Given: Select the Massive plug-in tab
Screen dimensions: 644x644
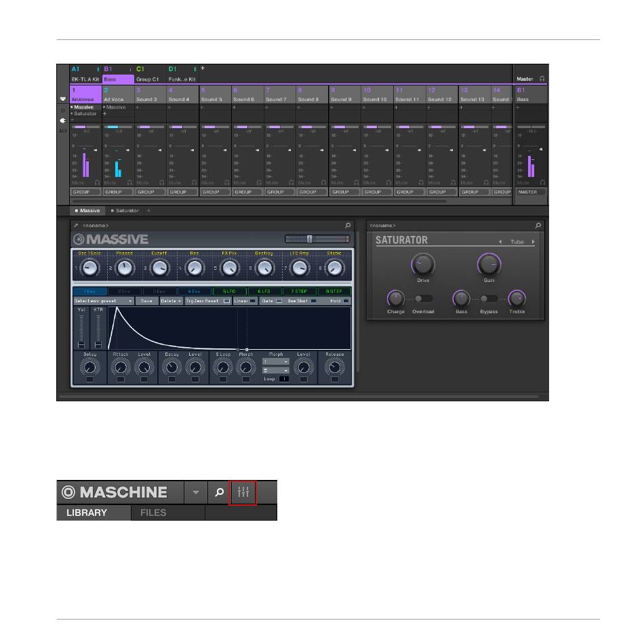Looking at the screenshot, I should [87, 210].
